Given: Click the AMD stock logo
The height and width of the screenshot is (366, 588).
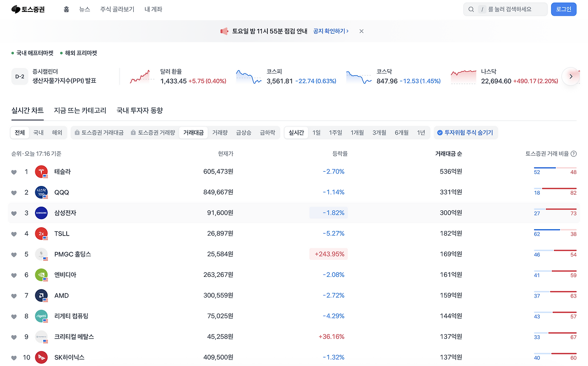Looking at the screenshot, I should click(x=41, y=296).
